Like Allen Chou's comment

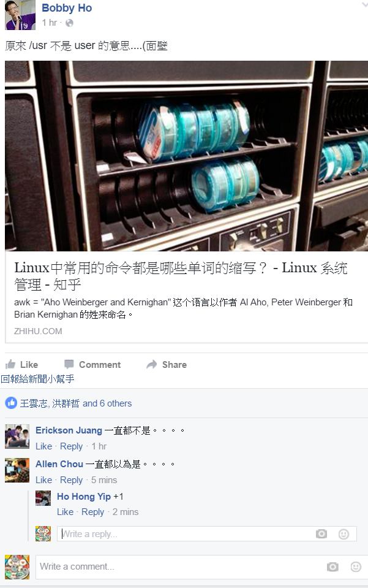click(44, 480)
